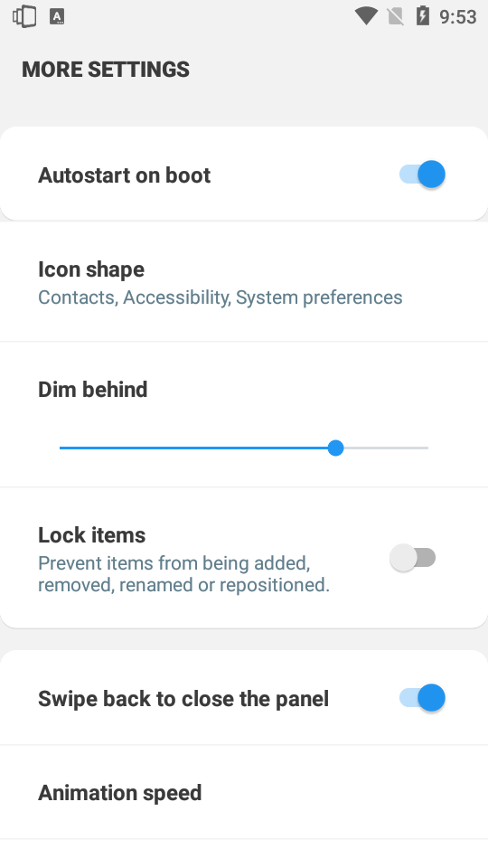Tap the 9:53 clock in status bar
This screenshot has height=868, width=488.
tap(457, 16)
